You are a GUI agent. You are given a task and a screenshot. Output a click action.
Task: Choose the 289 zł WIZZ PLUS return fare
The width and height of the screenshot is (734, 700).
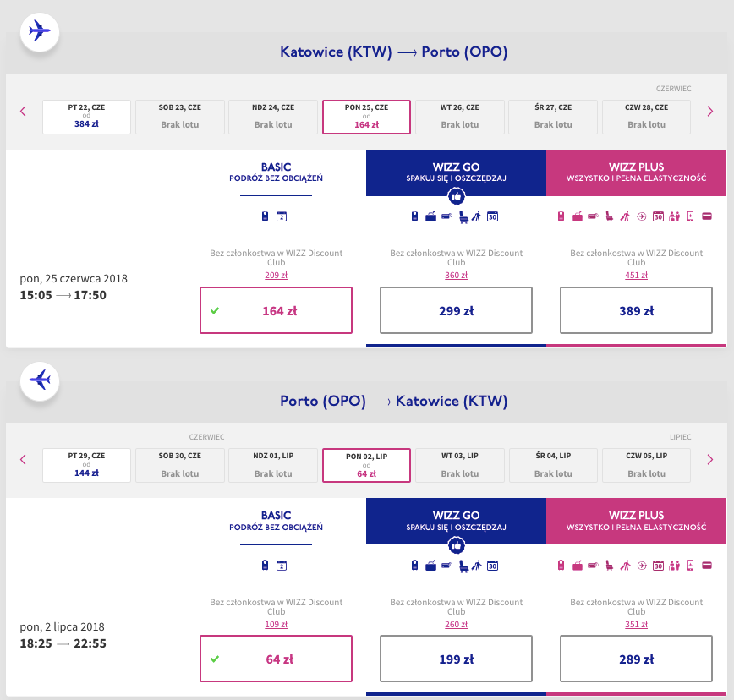click(x=636, y=659)
